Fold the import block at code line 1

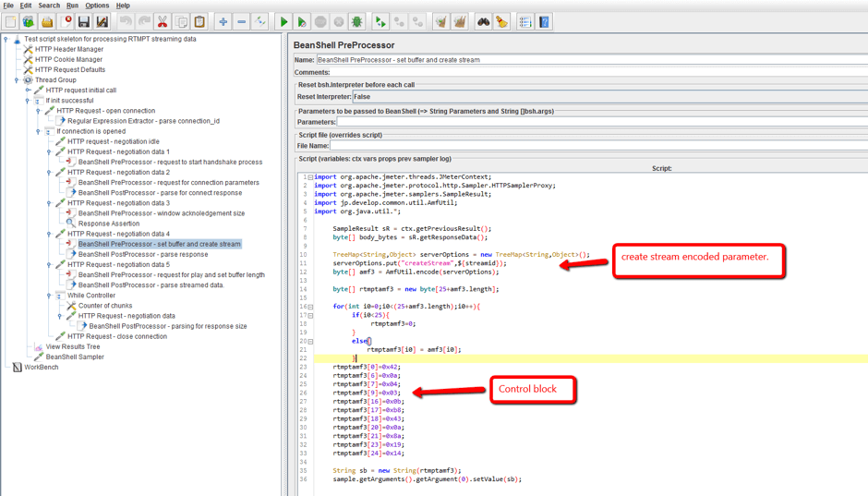(x=310, y=177)
